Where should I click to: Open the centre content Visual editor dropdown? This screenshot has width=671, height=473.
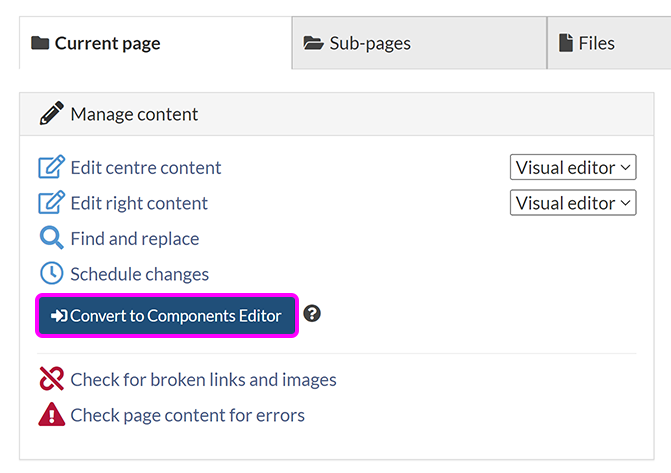[x=573, y=167]
